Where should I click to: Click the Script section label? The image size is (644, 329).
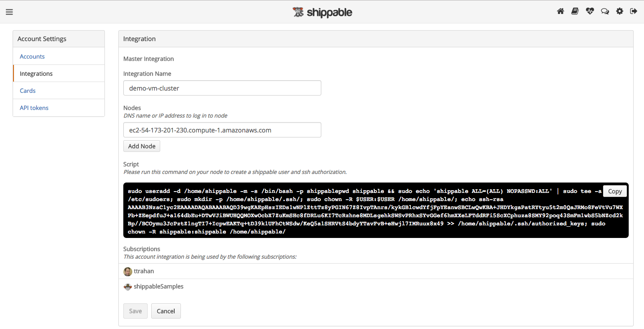pos(131,164)
